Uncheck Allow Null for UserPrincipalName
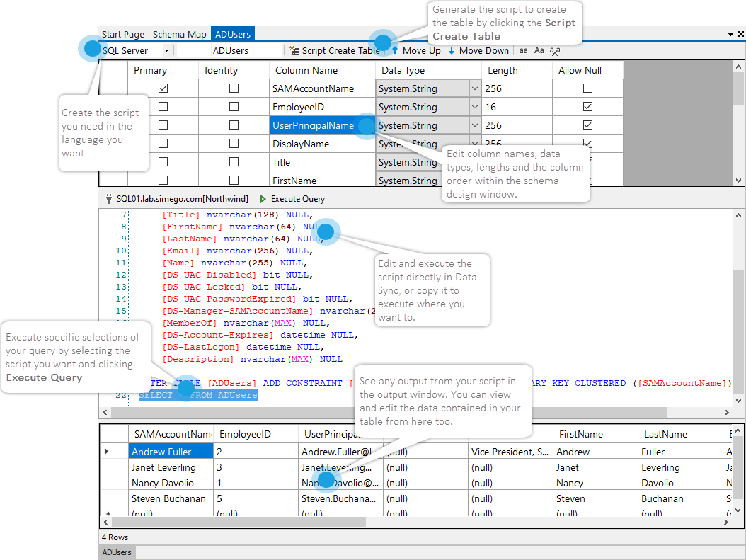This screenshot has width=746, height=560. 587,125
